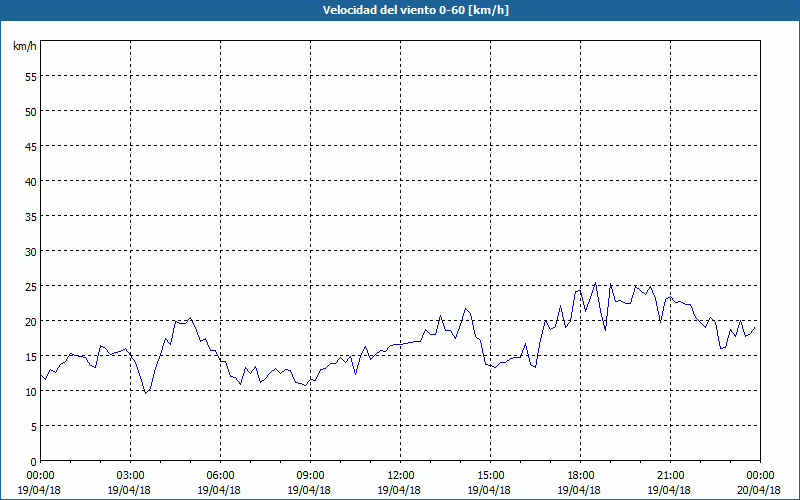This screenshot has width=800, height=500.
Task: Click the '40' y-axis label
Action: click(31, 182)
